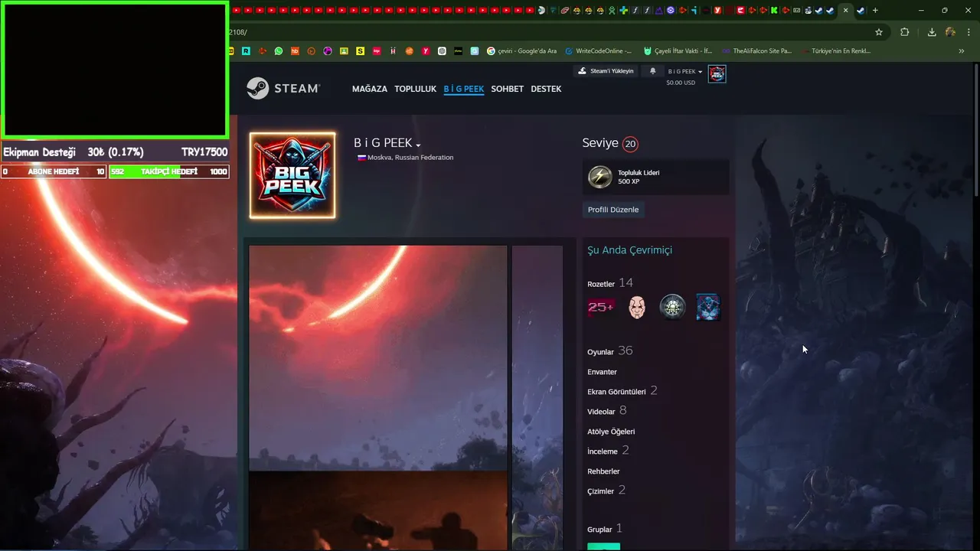
Task: Open the Atölye Öğeleri link
Action: [x=611, y=432]
